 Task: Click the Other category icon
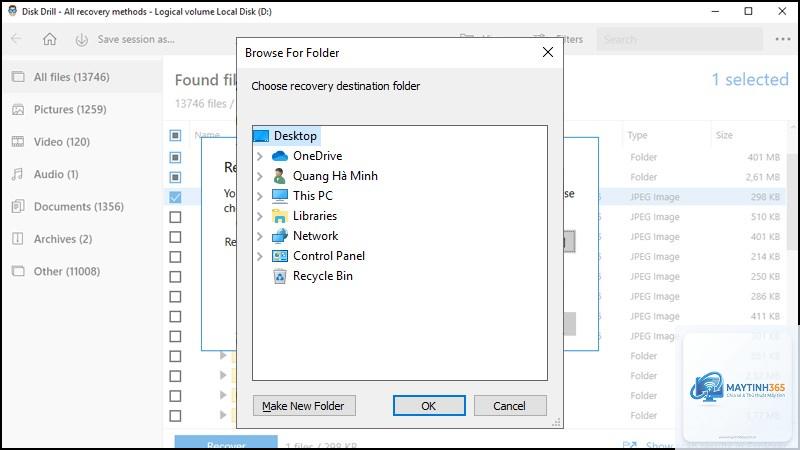tap(18, 271)
